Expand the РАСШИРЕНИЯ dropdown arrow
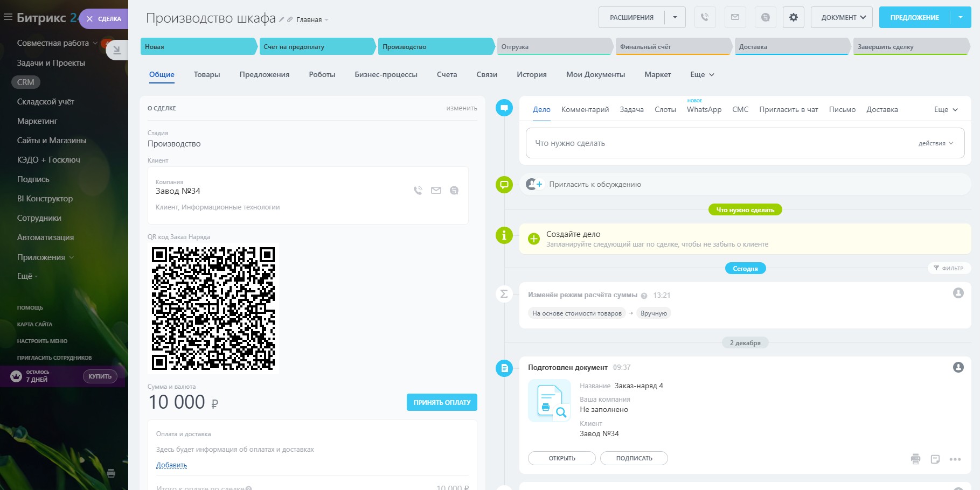The width and height of the screenshot is (980, 490). pyautogui.click(x=675, y=17)
